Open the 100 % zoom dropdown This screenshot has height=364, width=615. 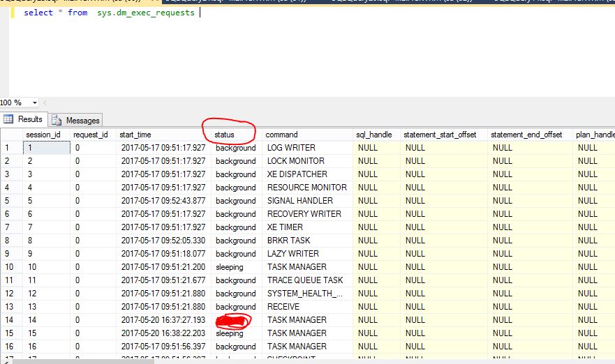click(34, 103)
